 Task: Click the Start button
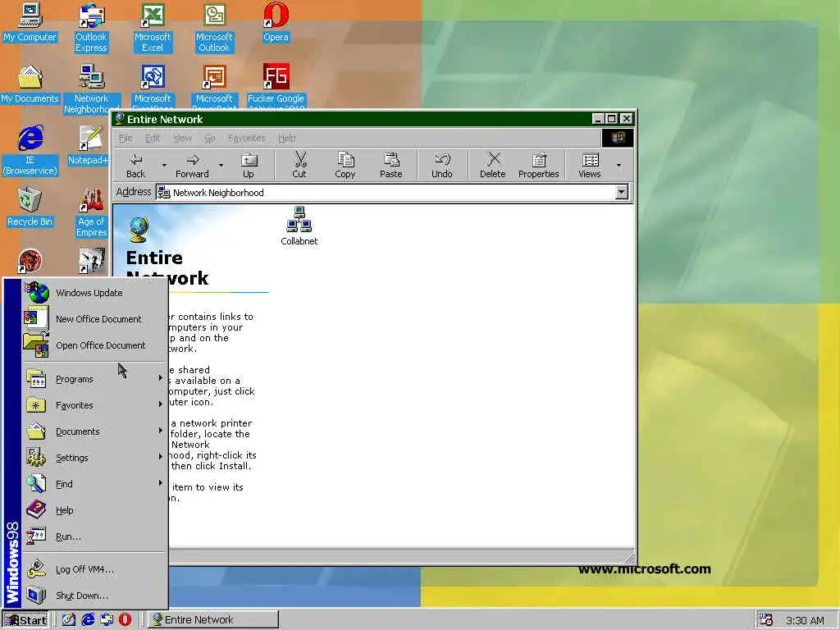coord(25,620)
